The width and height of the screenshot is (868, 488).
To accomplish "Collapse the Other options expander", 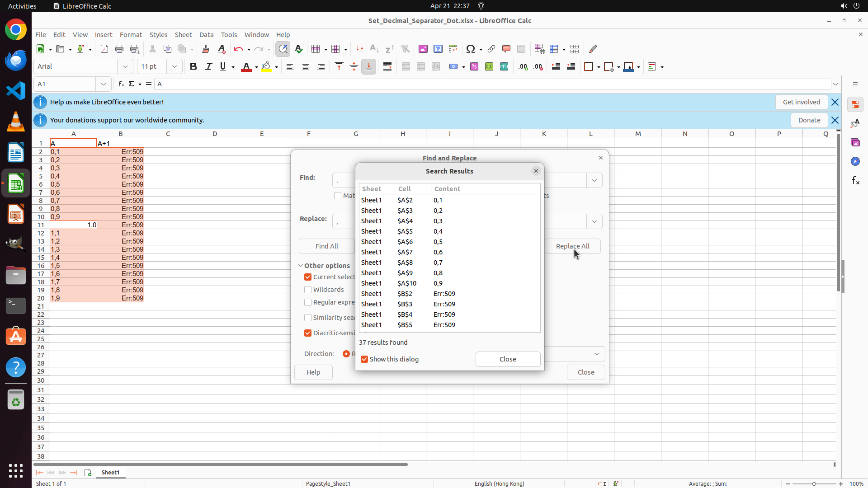I will point(301,266).
